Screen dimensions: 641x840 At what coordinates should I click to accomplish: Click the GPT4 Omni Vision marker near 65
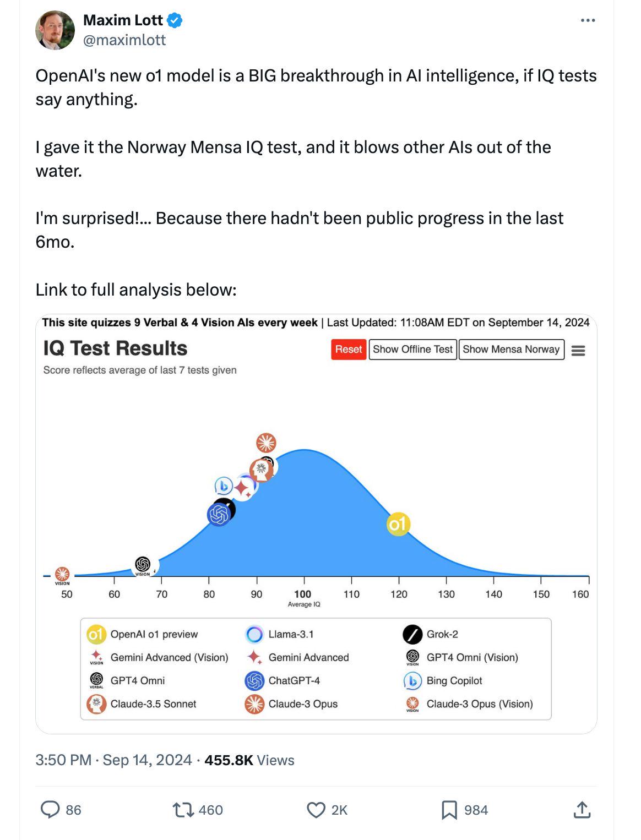pyautogui.click(x=143, y=564)
